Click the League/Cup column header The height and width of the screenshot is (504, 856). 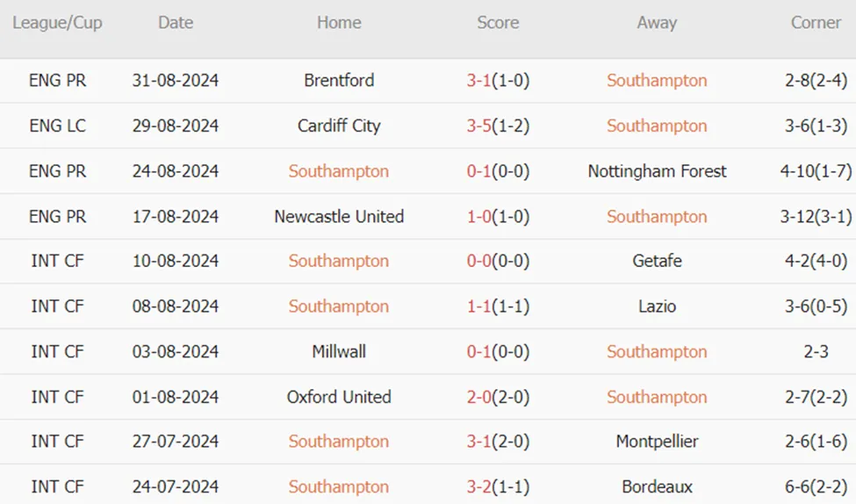57,23
